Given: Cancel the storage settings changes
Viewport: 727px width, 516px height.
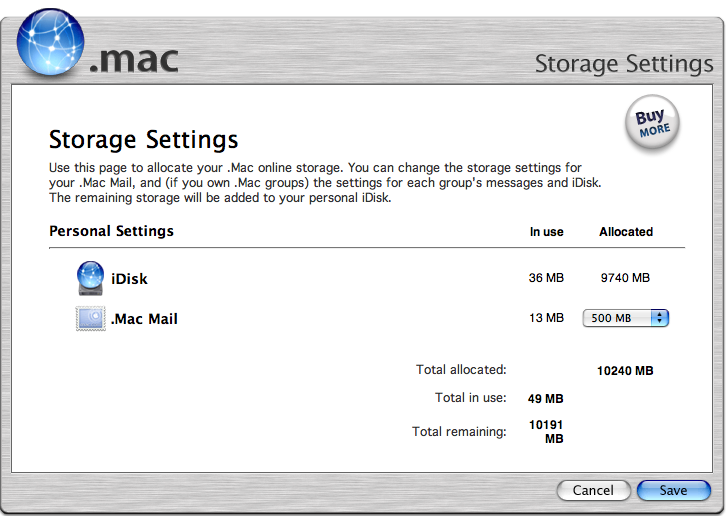Looking at the screenshot, I should tap(593, 491).
